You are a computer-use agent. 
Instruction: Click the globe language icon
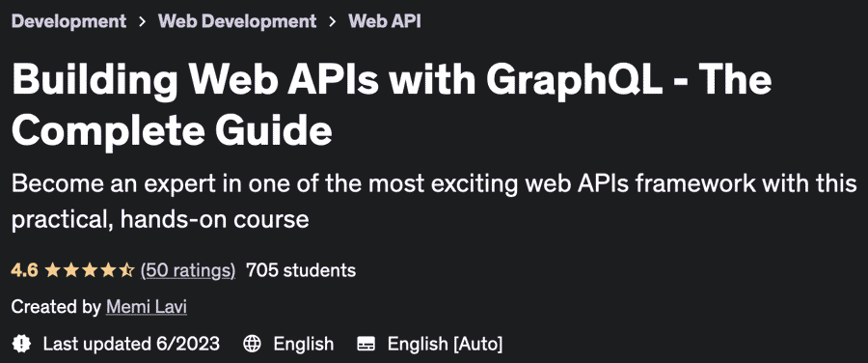[252, 344]
